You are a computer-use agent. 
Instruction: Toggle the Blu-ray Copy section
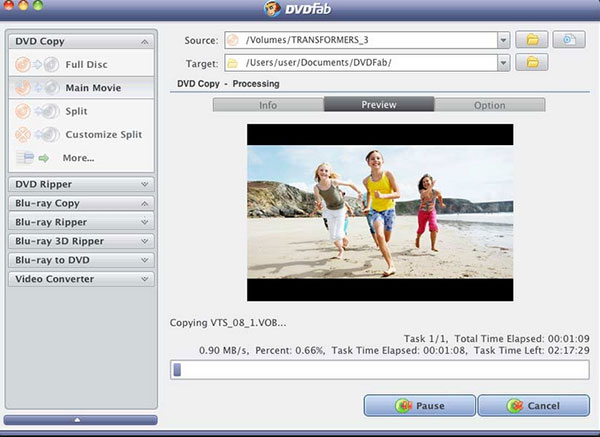[x=145, y=204]
